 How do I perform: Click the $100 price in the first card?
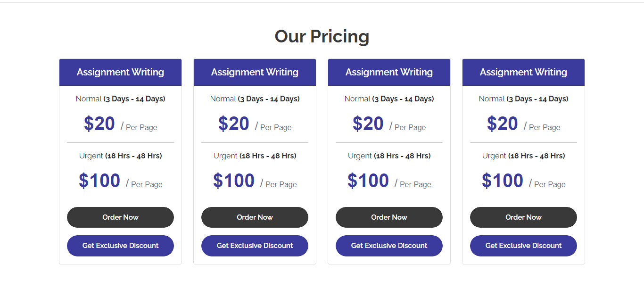(99, 181)
